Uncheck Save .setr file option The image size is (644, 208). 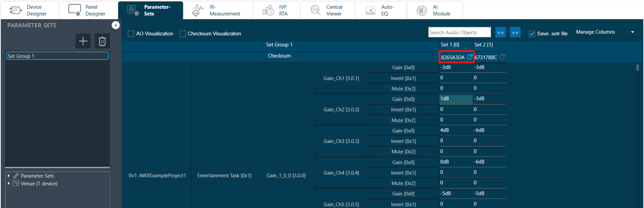tap(532, 34)
